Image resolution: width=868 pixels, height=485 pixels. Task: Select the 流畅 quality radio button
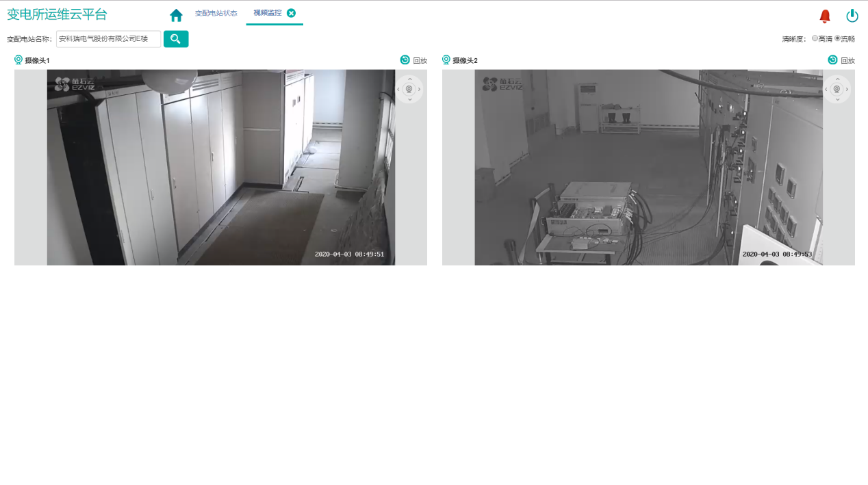click(x=837, y=38)
